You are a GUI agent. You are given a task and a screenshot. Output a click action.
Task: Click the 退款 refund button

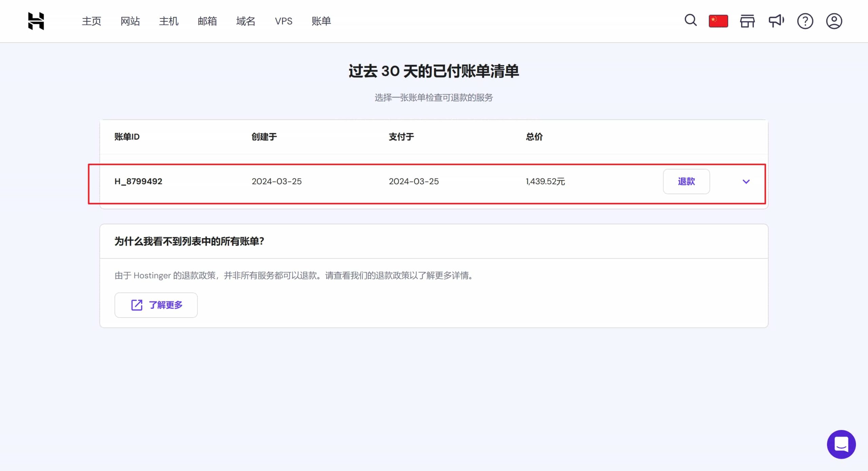pos(686,182)
